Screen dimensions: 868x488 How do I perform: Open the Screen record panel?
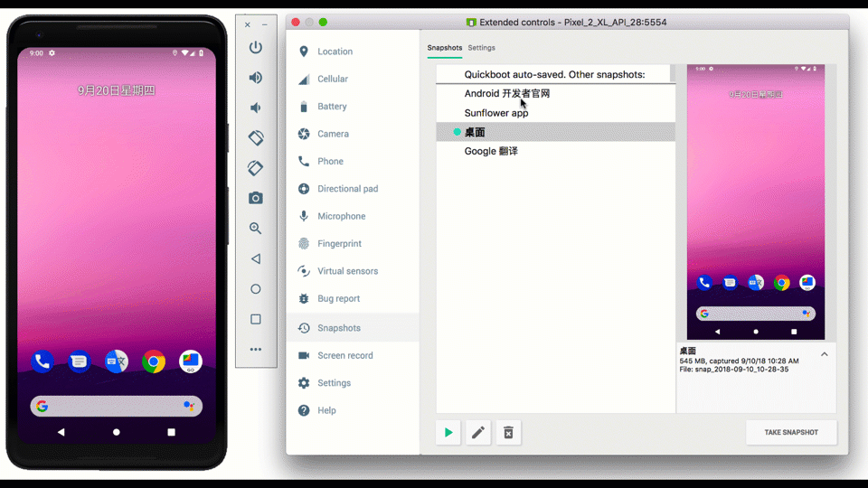pyautogui.click(x=353, y=355)
